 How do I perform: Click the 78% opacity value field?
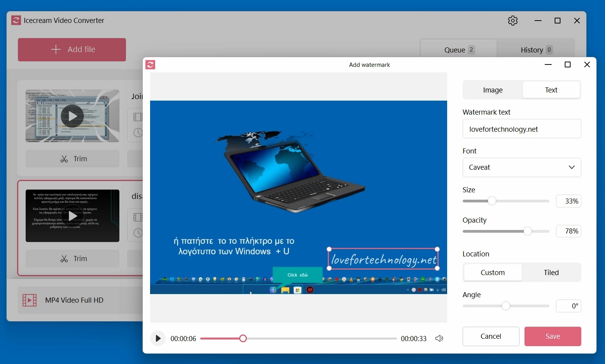[x=568, y=231]
